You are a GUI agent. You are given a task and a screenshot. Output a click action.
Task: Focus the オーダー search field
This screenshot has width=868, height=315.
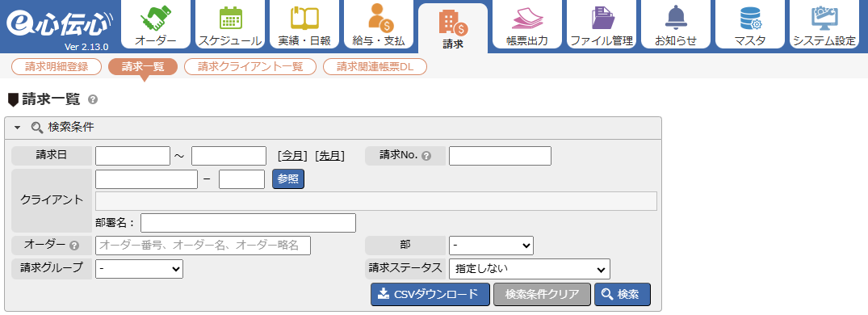(x=203, y=246)
